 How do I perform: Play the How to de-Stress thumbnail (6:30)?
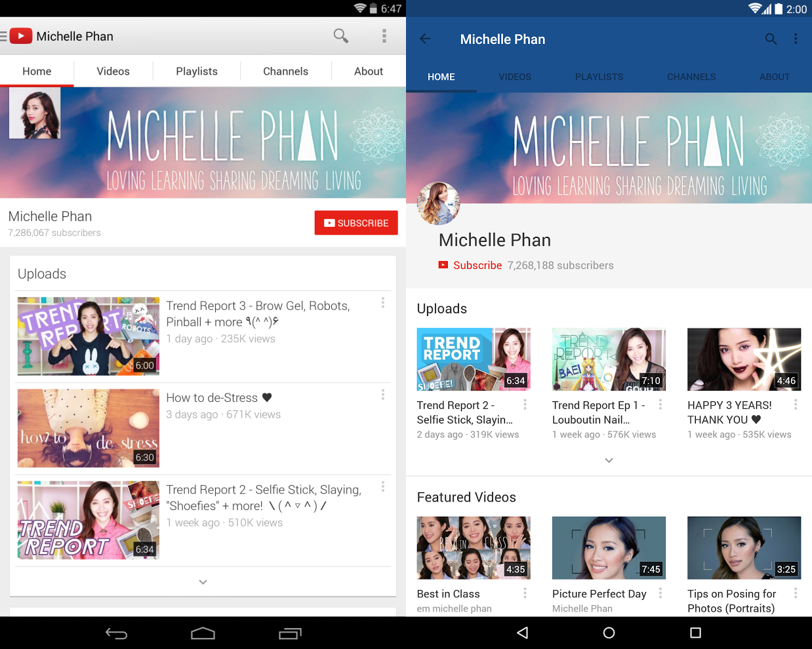[x=89, y=428]
